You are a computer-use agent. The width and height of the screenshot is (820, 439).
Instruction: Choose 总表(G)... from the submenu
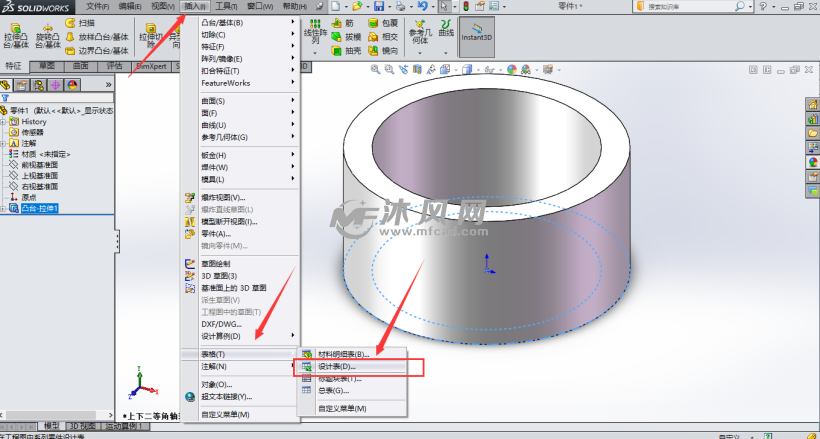[x=351, y=390]
